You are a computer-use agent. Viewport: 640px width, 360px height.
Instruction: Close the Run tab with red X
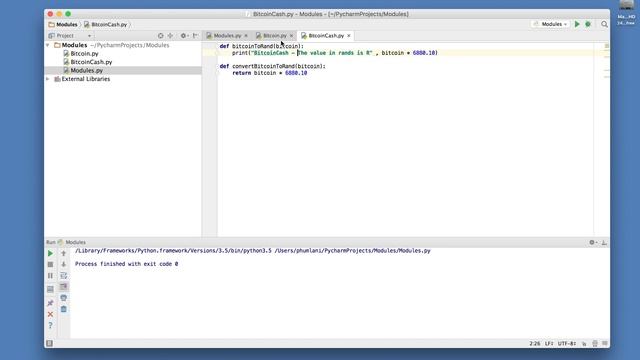(50, 314)
